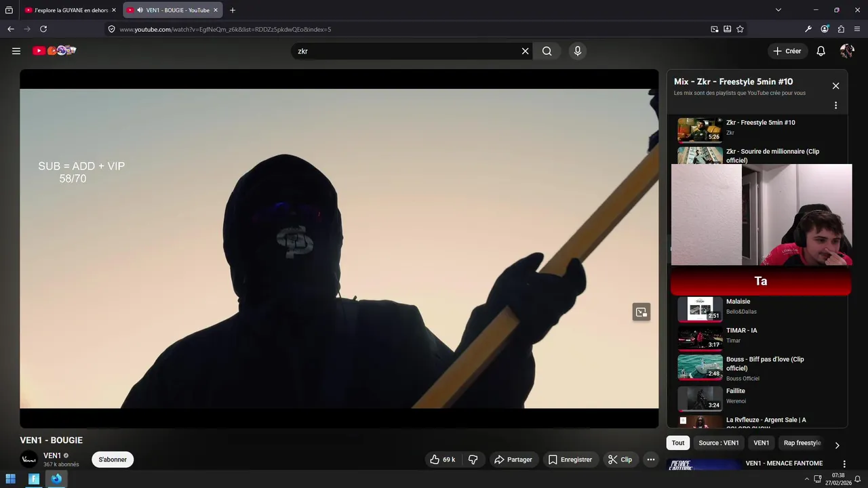Switch to the J'explore la GUYANE tab
The image size is (868, 488).
point(71,10)
